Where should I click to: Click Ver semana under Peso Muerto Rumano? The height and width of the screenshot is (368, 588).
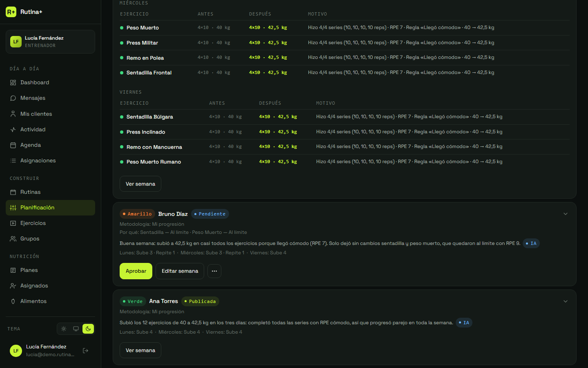point(140,184)
